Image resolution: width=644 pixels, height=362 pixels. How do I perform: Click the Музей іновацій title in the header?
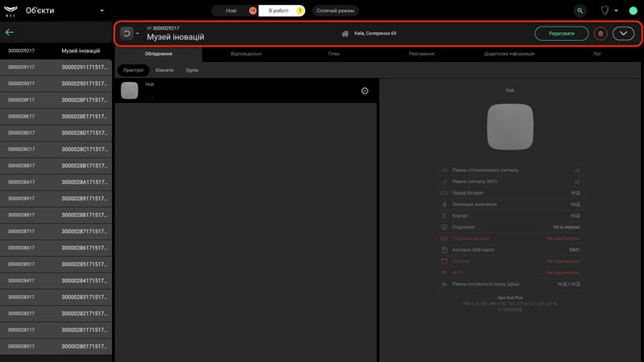click(x=175, y=37)
